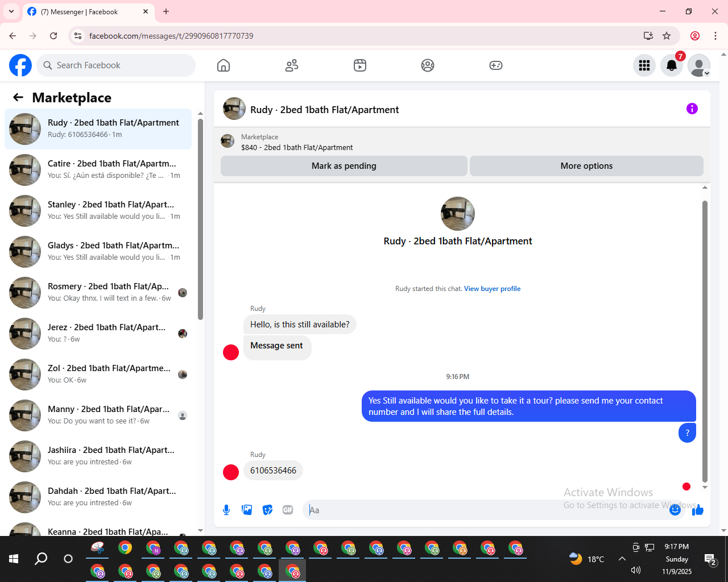Open the volume control in the tray
728x582 pixels.
tap(636, 570)
